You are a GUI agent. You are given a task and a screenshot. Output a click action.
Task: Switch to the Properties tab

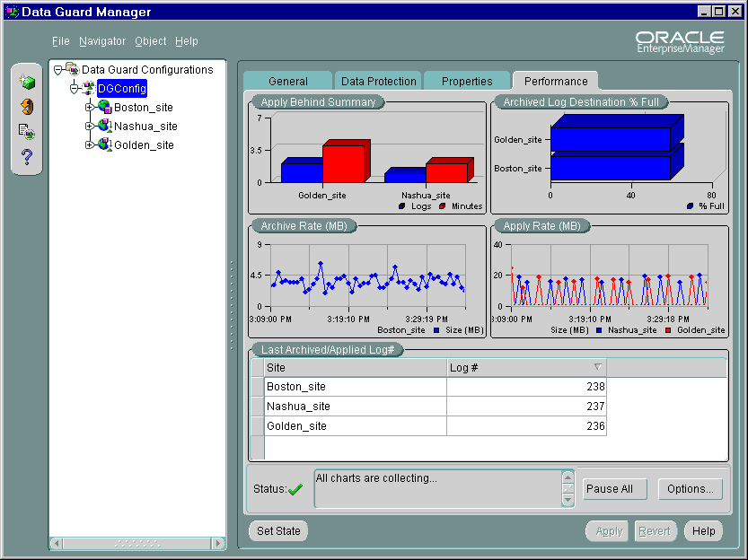click(467, 81)
